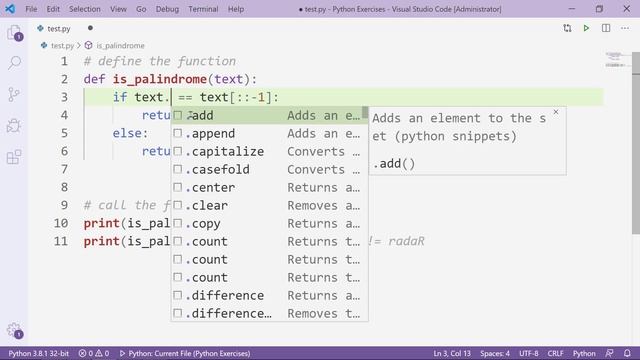Image resolution: width=640 pixels, height=360 pixels.
Task: Open the Debug menu
Action: tap(167, 9)
